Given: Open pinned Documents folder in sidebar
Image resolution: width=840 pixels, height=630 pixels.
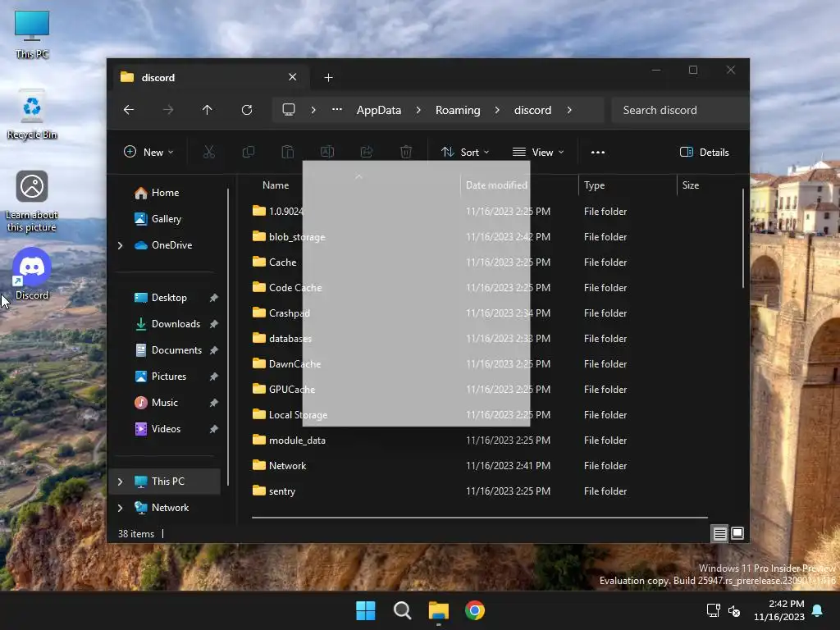Looking at the screenshot, I should point(176,350).
